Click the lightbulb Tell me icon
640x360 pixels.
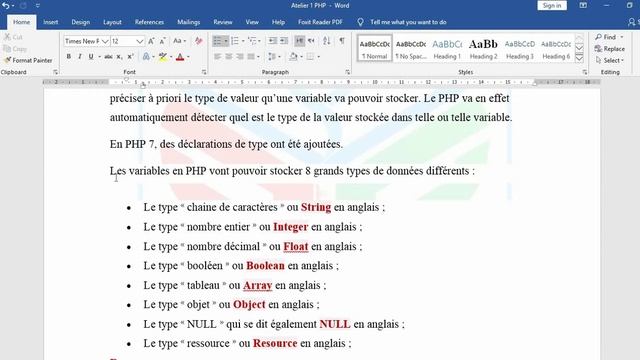click(360, 22)
